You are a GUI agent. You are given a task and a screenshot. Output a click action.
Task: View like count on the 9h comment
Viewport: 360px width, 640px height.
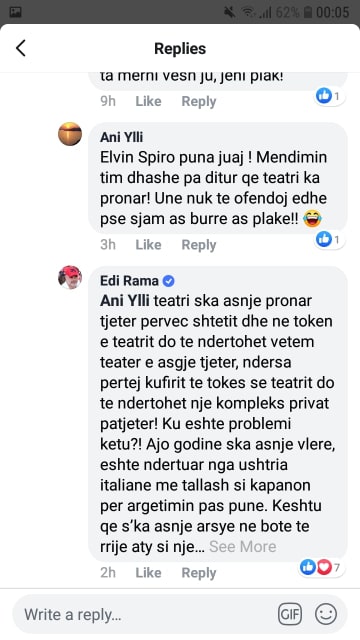330,96
